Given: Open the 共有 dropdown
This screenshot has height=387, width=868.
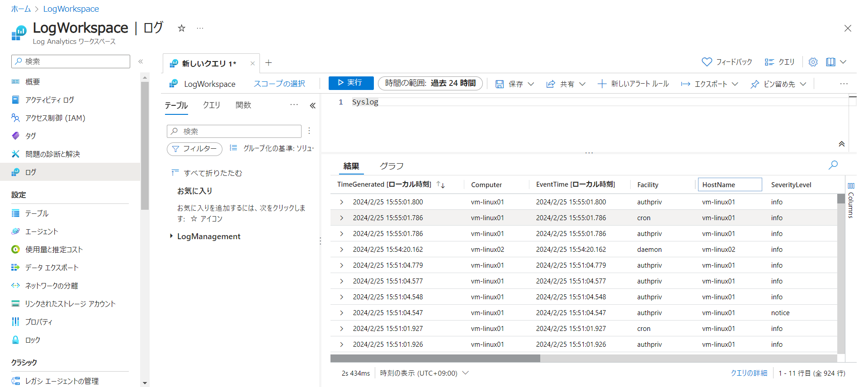Looking at the screenshot, I should [566, 84].
